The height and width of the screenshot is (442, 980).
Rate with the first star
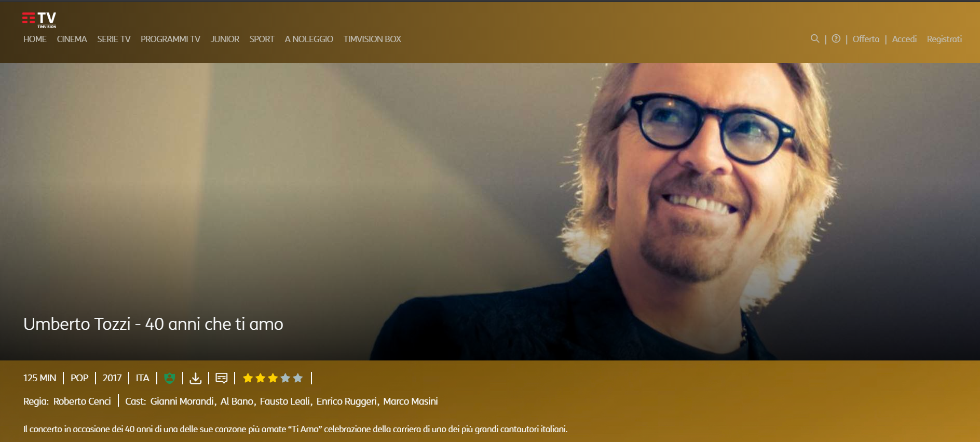pyautogui.click(x=248, y=378)
